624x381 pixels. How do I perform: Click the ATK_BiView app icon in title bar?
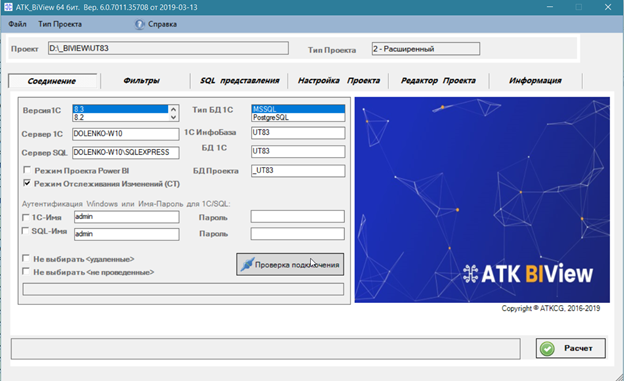coord(8,7)
